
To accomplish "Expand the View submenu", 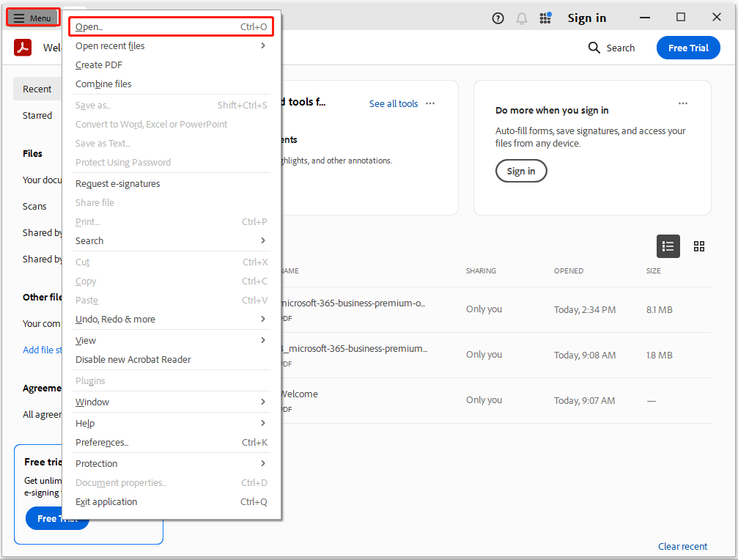I will 263,340.
